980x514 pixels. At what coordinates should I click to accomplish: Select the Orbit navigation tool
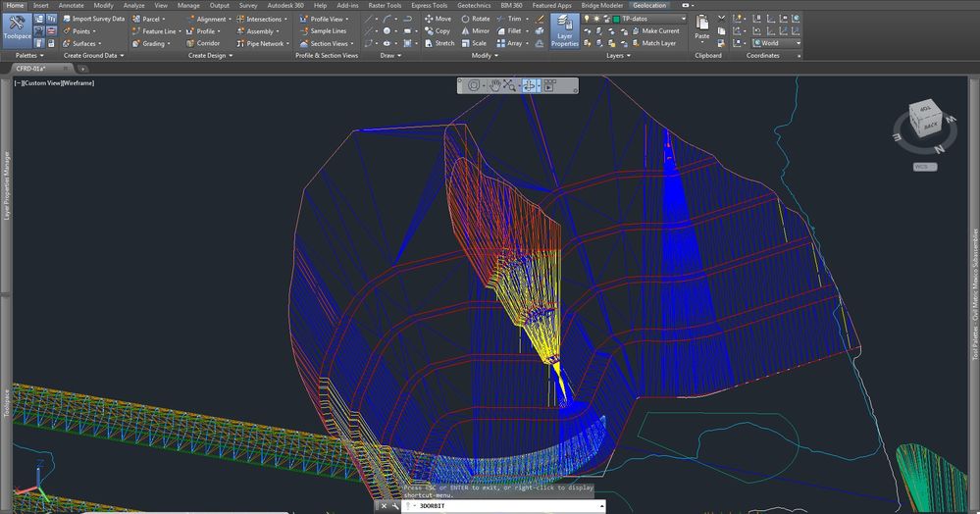pos(530,85)
